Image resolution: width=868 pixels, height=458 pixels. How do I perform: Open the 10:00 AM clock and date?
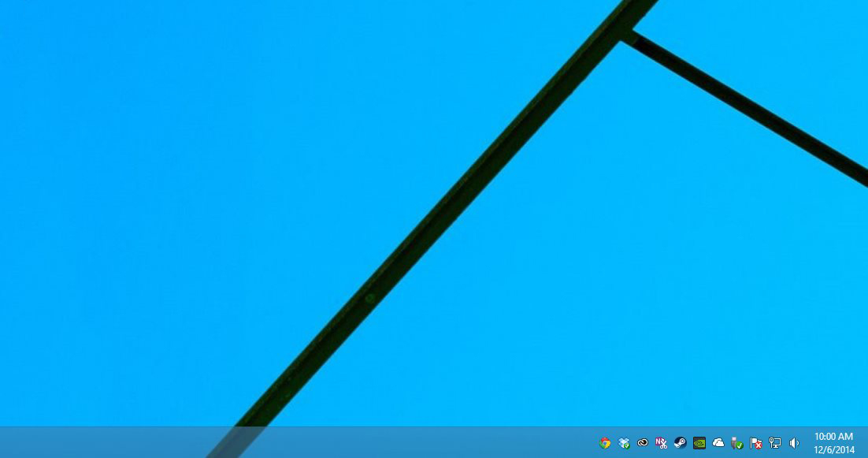point(833,442)
